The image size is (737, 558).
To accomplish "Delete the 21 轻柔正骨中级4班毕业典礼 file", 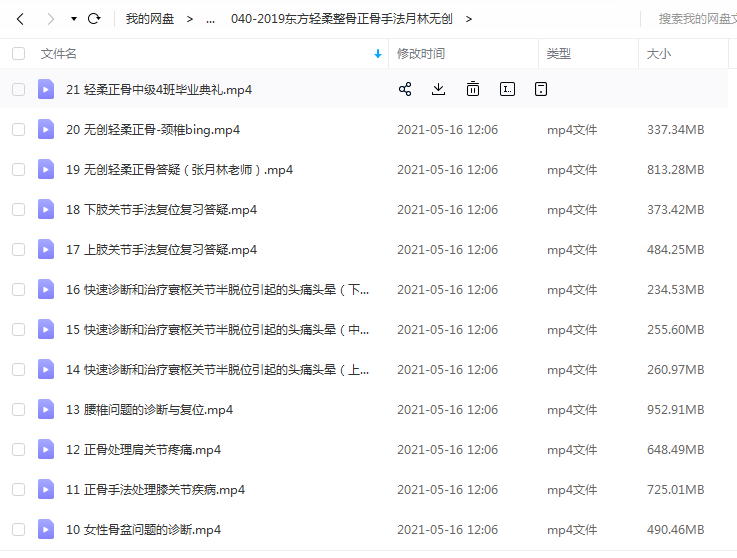I will coord(473,89).
